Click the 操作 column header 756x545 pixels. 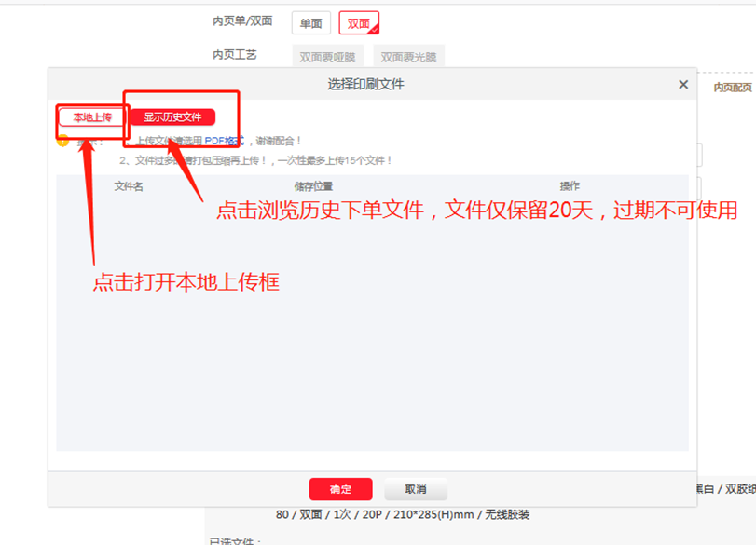click(570, 186)
